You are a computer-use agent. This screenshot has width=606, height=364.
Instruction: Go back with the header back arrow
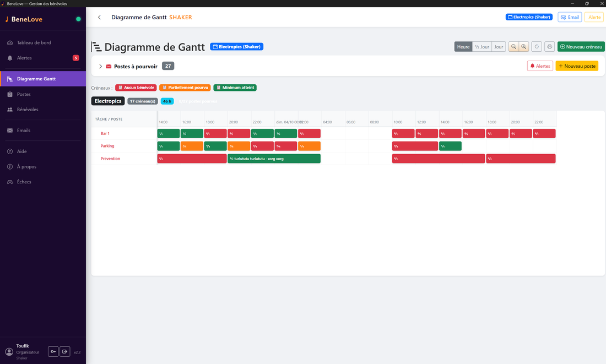(x=99, y=17)
